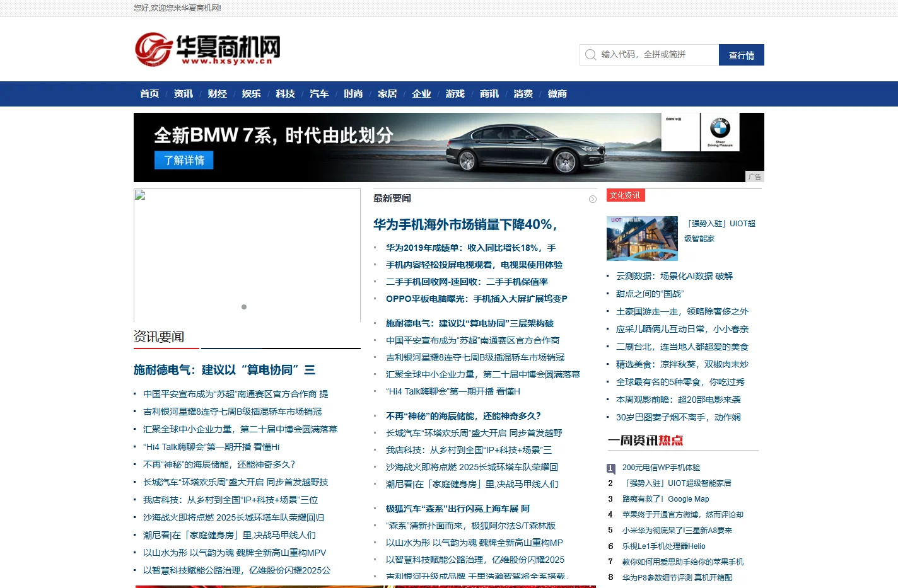Open the 家居 navigation item
The height and width of the screenshot is (588, 898).
387,94
